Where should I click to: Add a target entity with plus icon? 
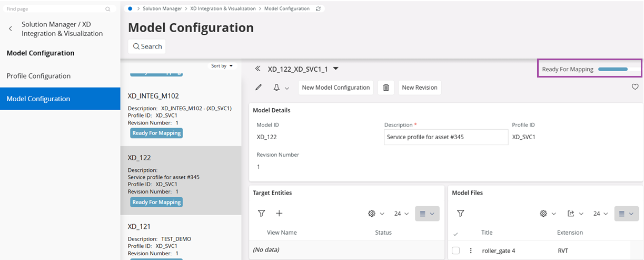tap(279, 214)
